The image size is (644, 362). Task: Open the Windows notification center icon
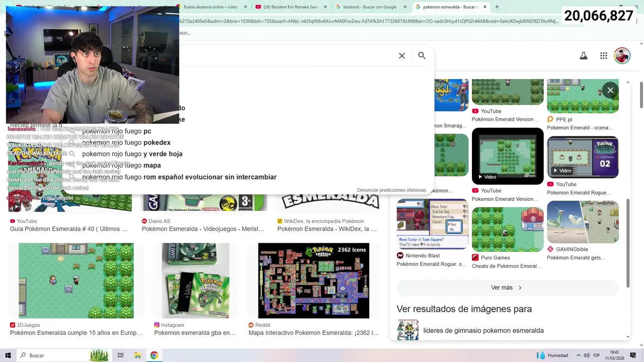coord(633,355)
